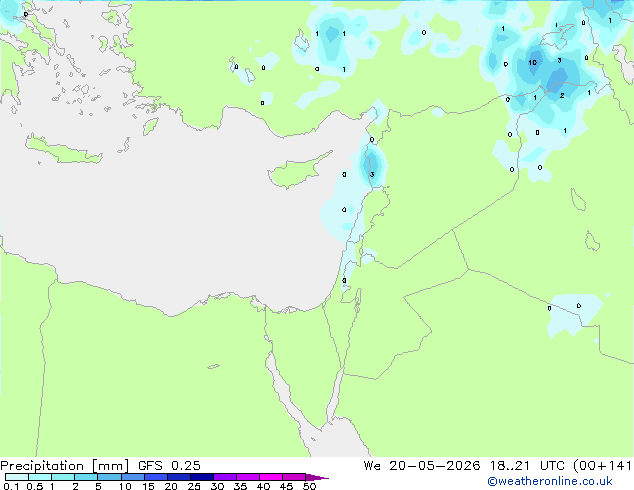Click the 0.5–1 mm legend color swatch

pyautogui.click(x=40, y=477)
